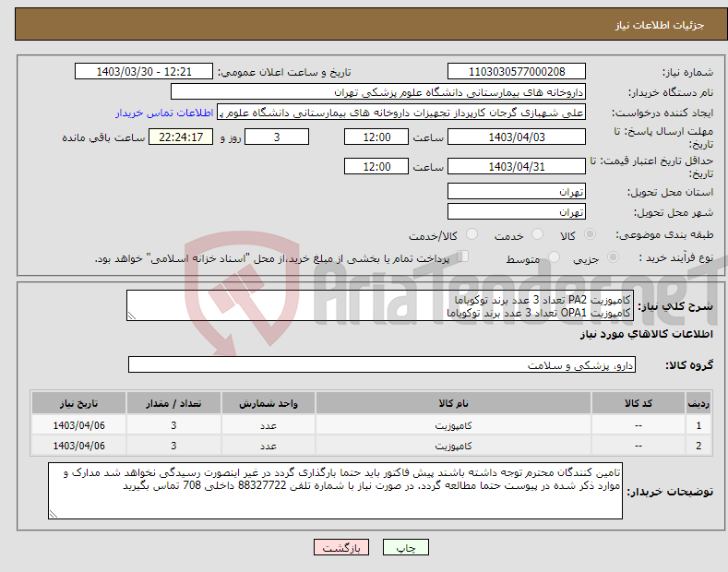Click the نام کالا column header
This screenshot has width=728, height=572.
pos(453,403)
